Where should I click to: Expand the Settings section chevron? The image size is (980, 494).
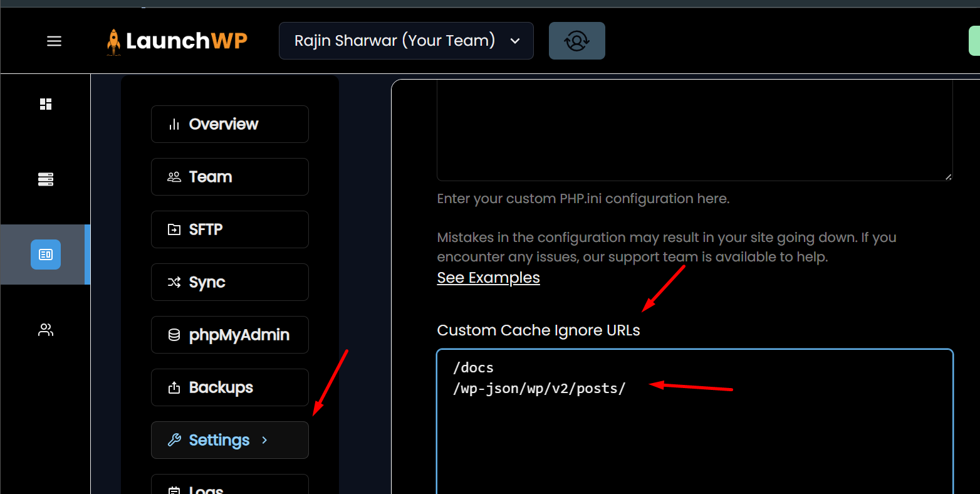pyautogui.click(x=264, y=440)
